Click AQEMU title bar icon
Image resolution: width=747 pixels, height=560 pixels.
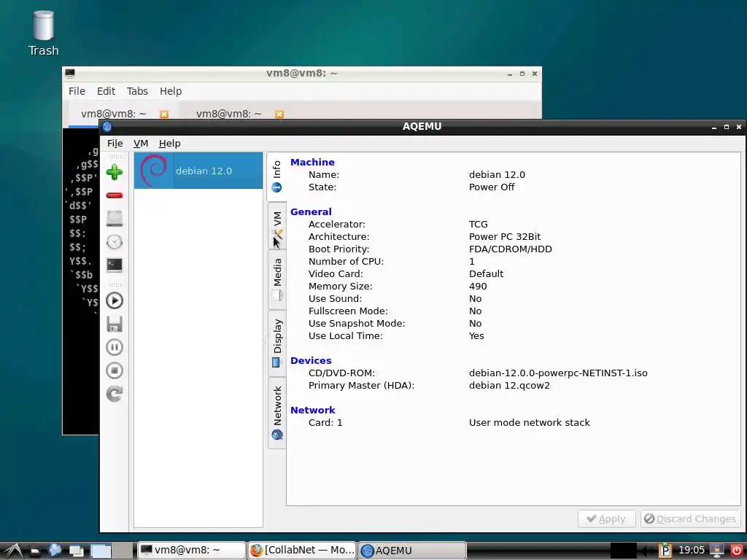pos(107,127)
